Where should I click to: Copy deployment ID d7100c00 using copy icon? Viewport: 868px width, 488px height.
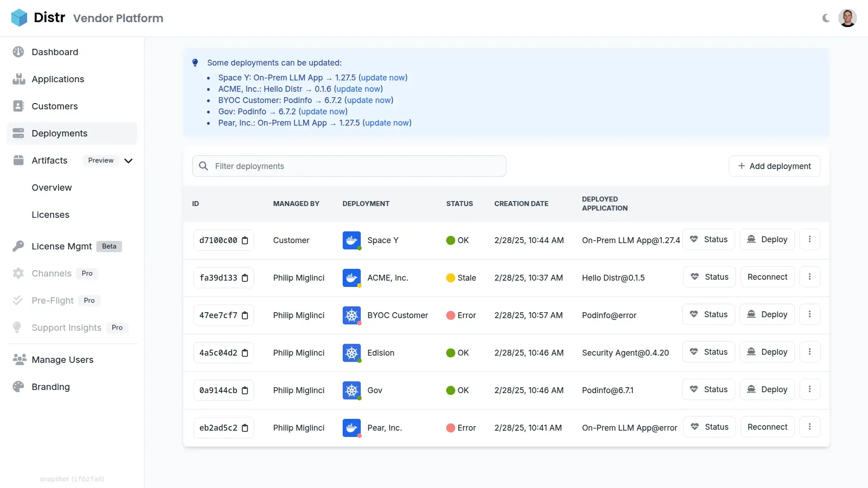pyautogui.click(x=245, y=240)
